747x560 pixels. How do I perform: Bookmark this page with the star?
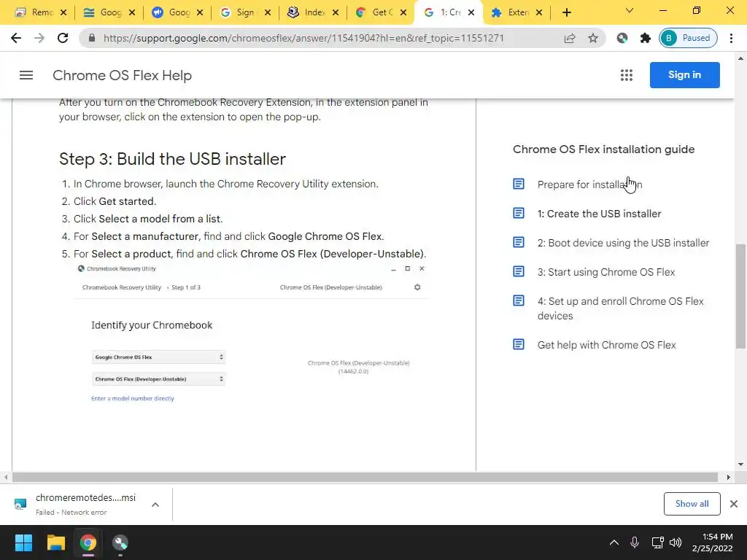[592, 38]
